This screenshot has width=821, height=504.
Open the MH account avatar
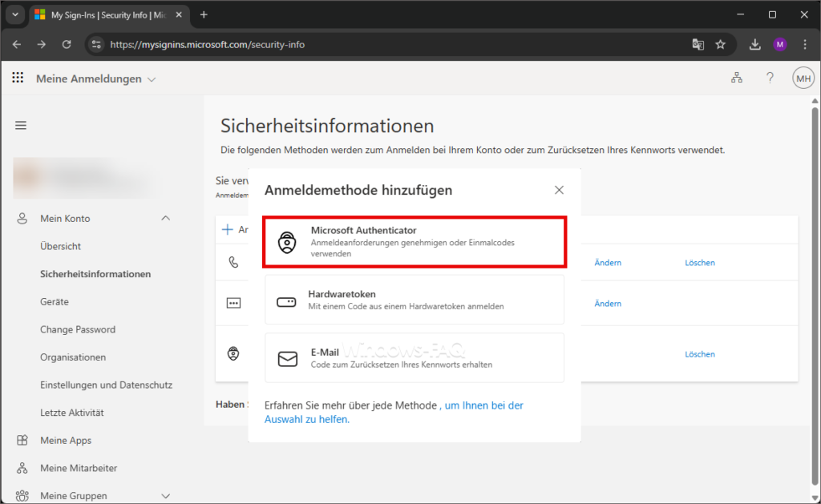(x=803, y=79)
